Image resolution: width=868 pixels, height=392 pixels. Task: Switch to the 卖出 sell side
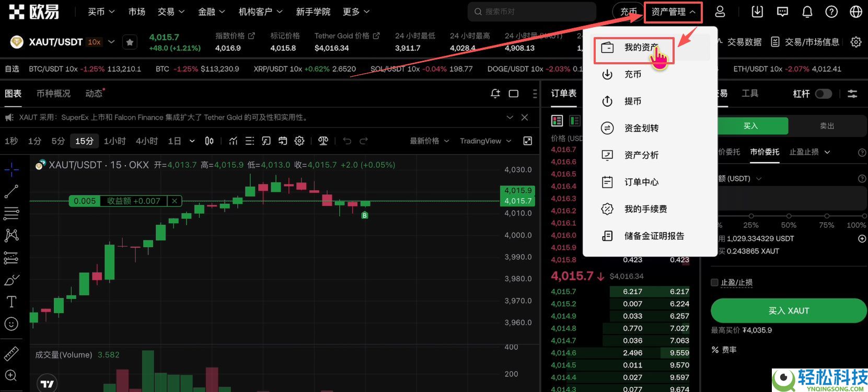click(x=827, y=126)
